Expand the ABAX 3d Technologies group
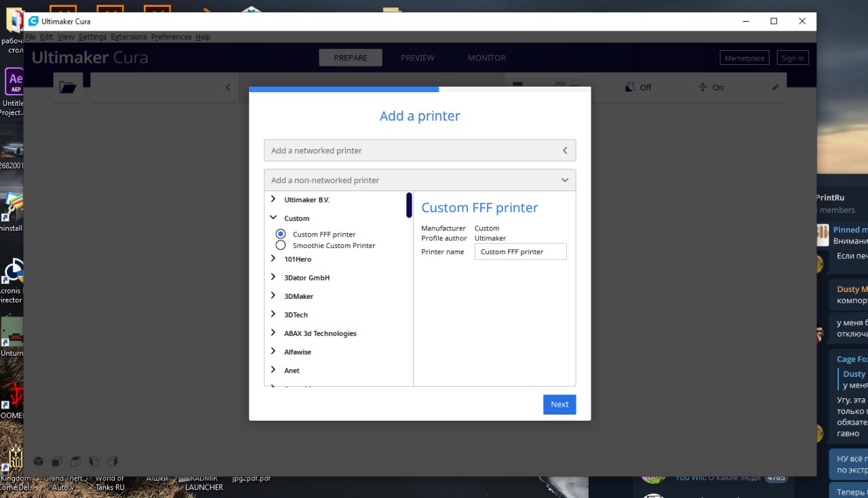Viewport: 868px width, 498px height. tap(273, 333)
